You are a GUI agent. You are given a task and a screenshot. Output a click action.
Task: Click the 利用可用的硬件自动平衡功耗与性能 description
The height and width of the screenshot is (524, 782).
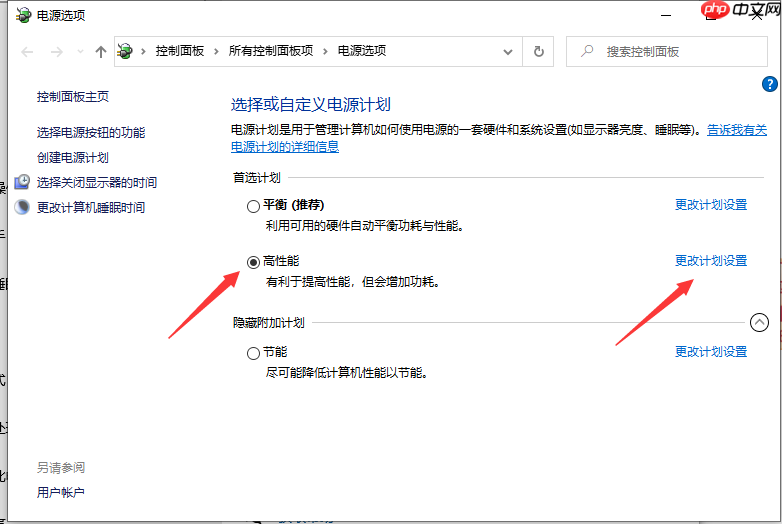click(365, 226)
